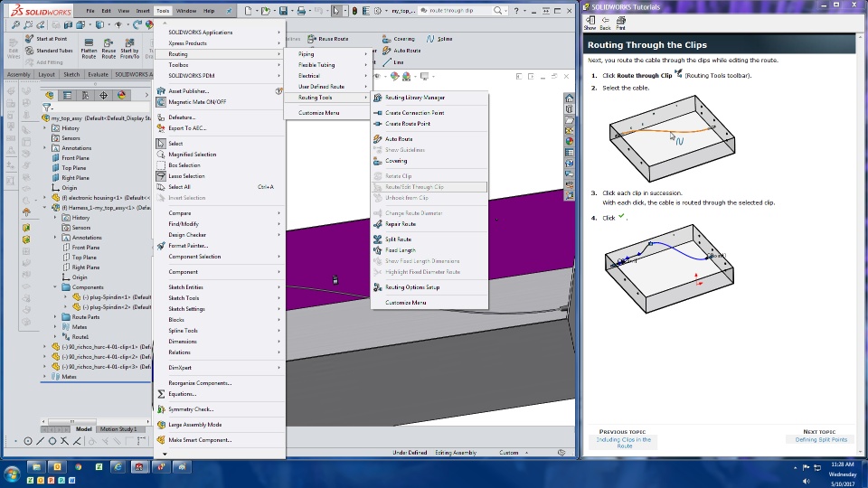Screen dimensions: 868x488
Task: Select Split Route icon entry
Action: click(378, 239)
